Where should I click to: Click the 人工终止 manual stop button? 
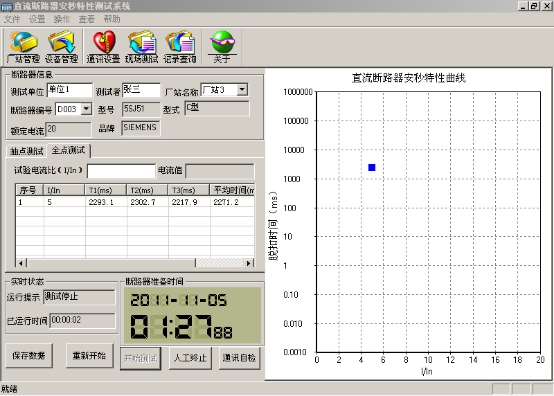pyautogui.click(x=190, y=358)
